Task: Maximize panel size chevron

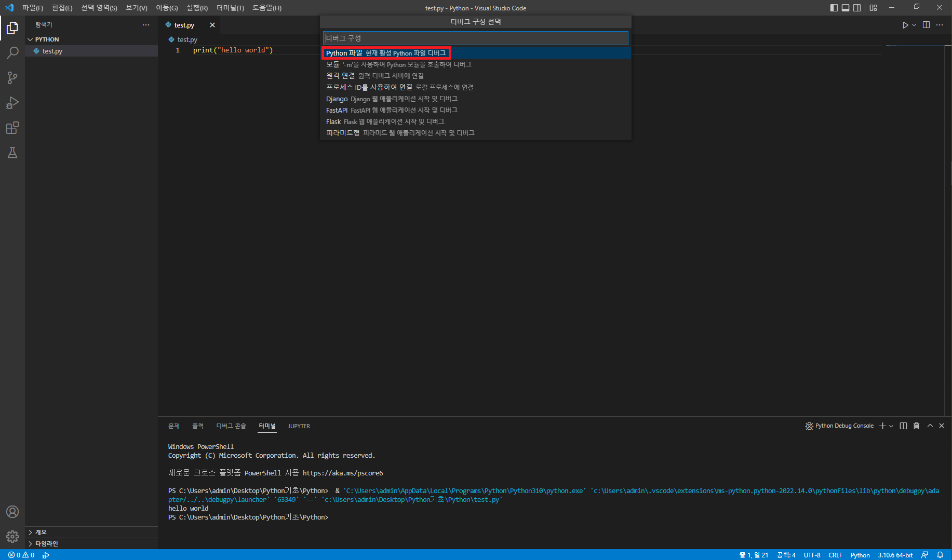Action: 930,426
